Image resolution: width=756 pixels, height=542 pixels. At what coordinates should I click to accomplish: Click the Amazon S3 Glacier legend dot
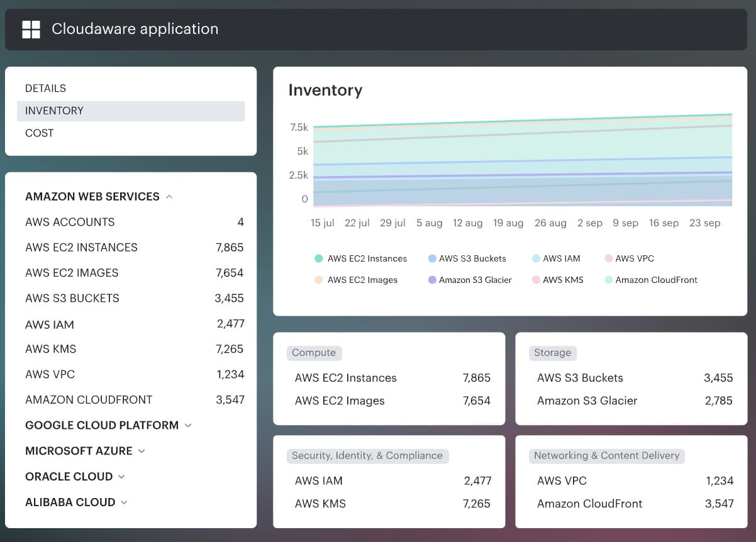431,280
